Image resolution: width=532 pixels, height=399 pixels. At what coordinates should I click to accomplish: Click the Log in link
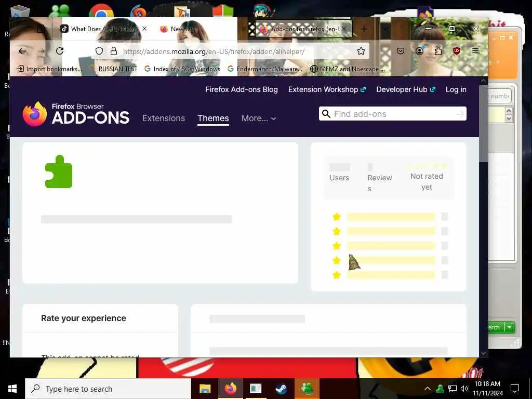[x=456, y=89]
